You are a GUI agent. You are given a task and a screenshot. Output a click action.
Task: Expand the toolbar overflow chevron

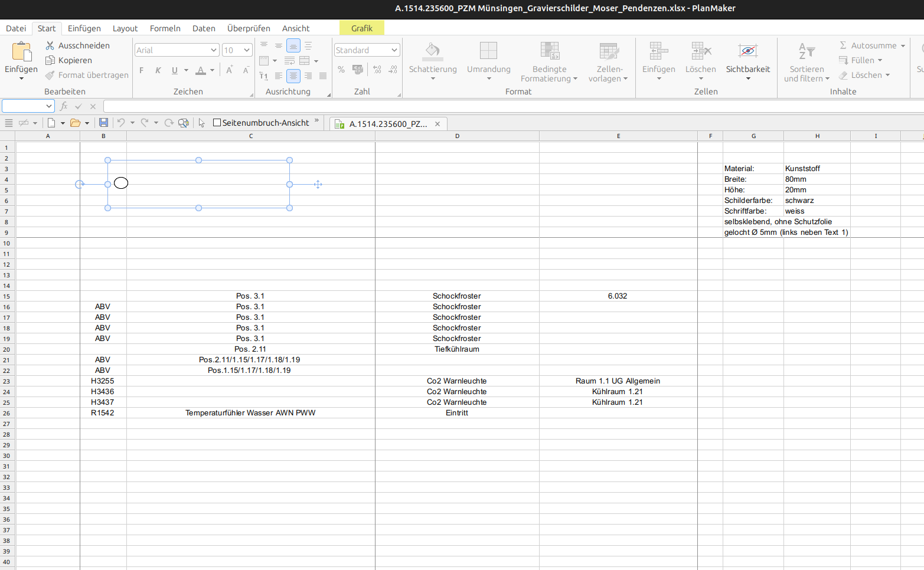pos(316,120)
